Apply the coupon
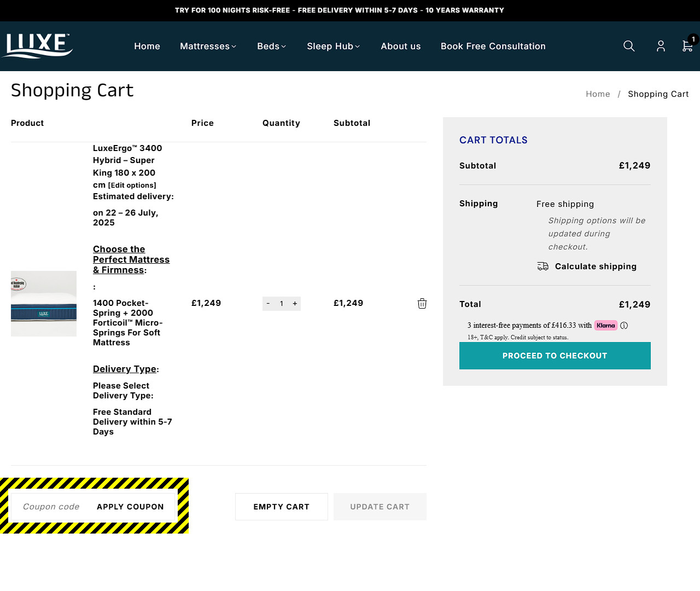 (130, 507)
